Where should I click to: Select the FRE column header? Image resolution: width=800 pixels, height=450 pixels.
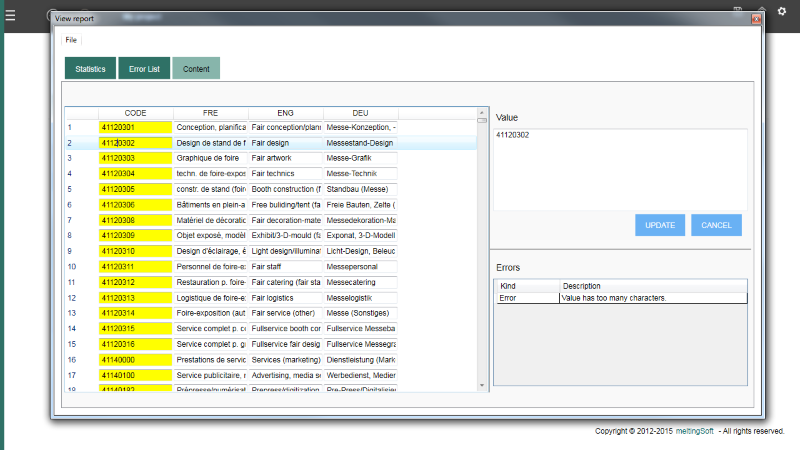click(x=210, y=113)
